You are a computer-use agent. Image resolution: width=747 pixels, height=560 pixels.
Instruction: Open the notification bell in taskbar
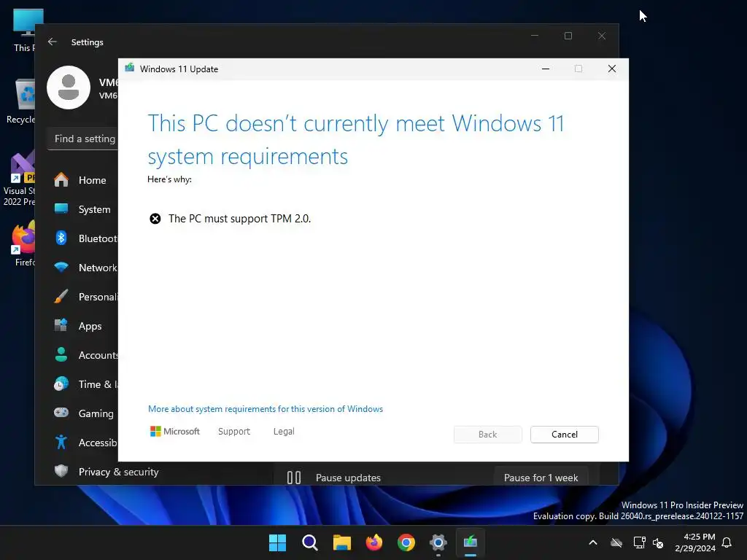pyautogui.click(x=727, y=542)
